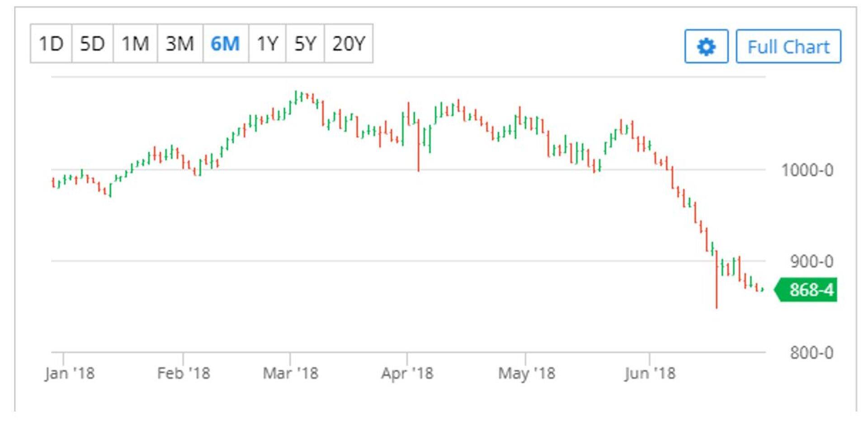Click the Apr '18 date label

point(407,374)
